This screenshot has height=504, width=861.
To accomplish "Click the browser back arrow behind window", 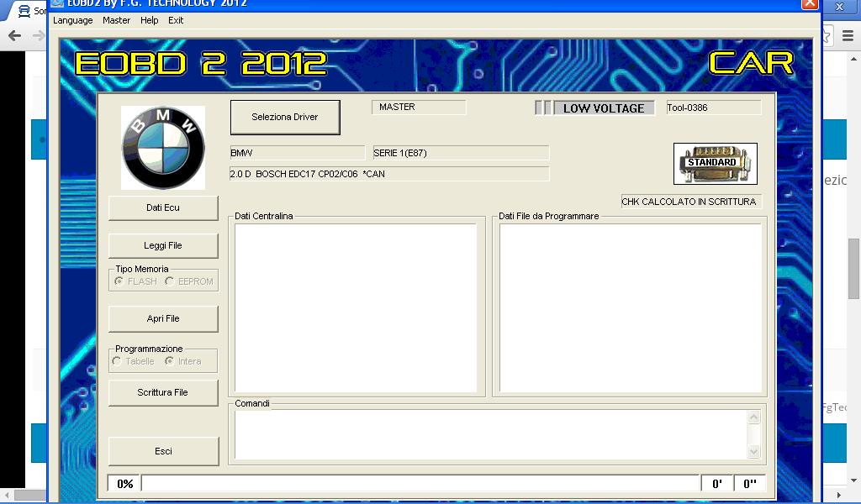I will click(x=15, y=35).
